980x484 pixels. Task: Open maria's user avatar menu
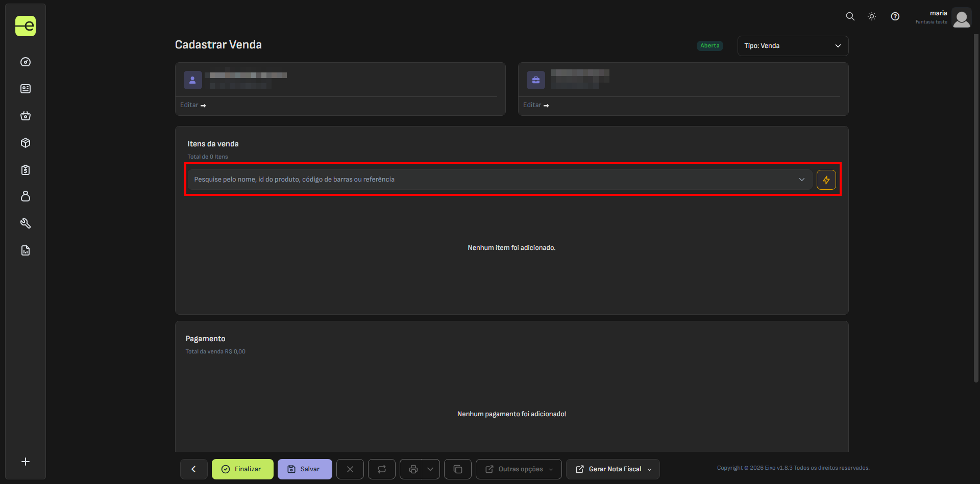(962, 18)
